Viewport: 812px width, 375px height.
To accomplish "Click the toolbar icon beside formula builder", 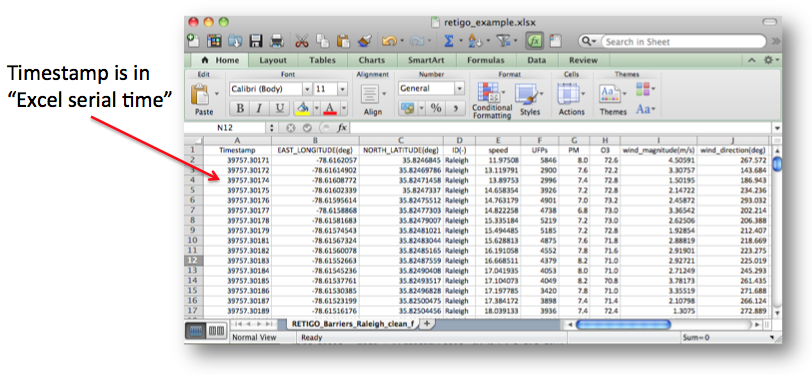I will [556, 41].
